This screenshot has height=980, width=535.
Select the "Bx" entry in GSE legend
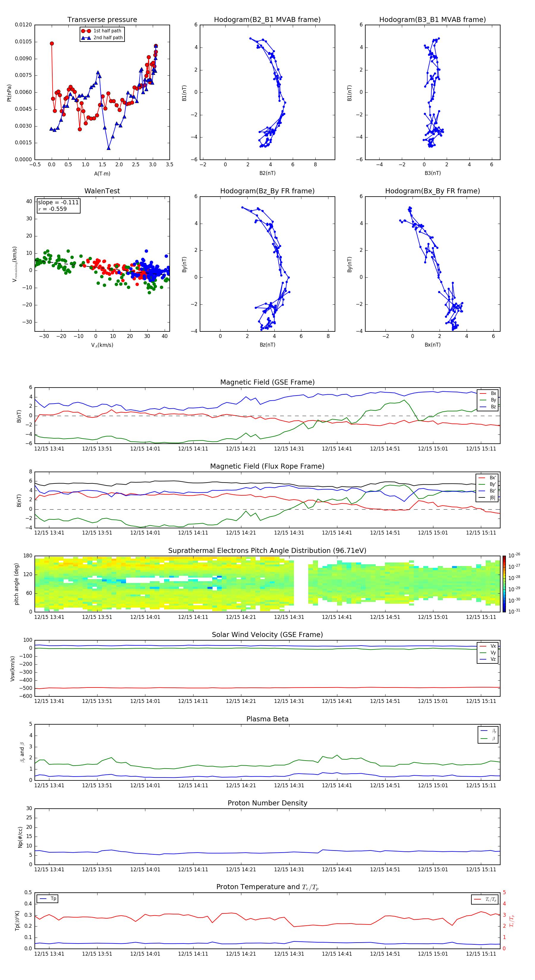[x=488, y=394]
